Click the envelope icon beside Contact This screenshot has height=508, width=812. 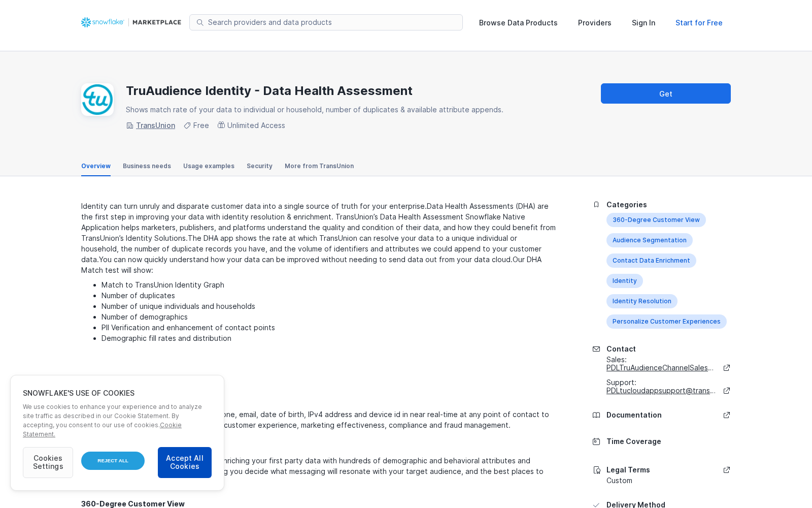[x=596, y=349]
